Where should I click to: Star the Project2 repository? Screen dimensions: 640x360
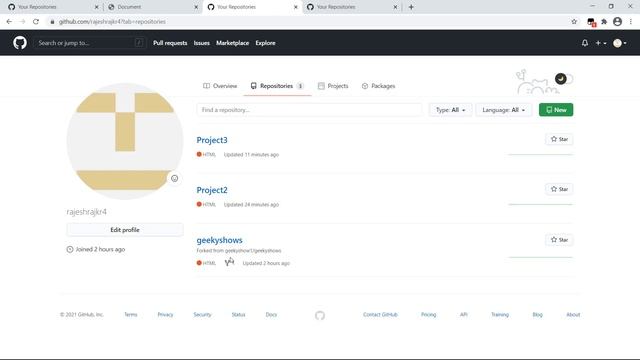(x=559, y=189)
